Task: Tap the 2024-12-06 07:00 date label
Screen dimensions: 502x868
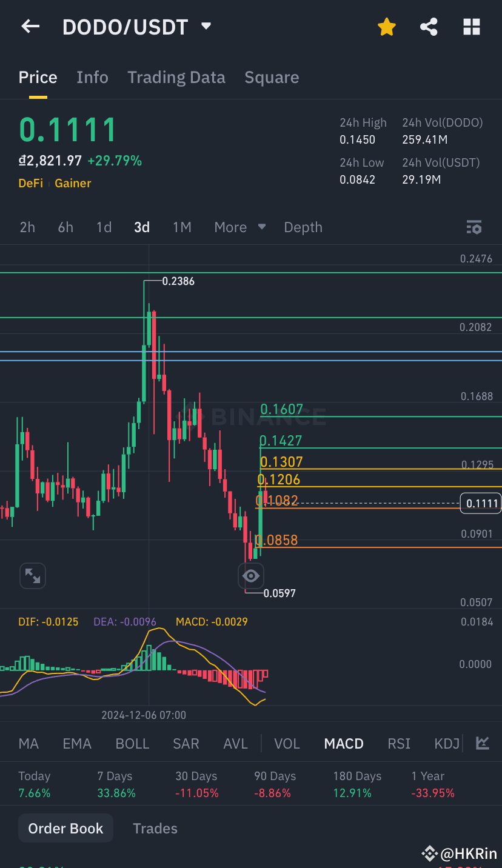Action: tap(144, 715)
